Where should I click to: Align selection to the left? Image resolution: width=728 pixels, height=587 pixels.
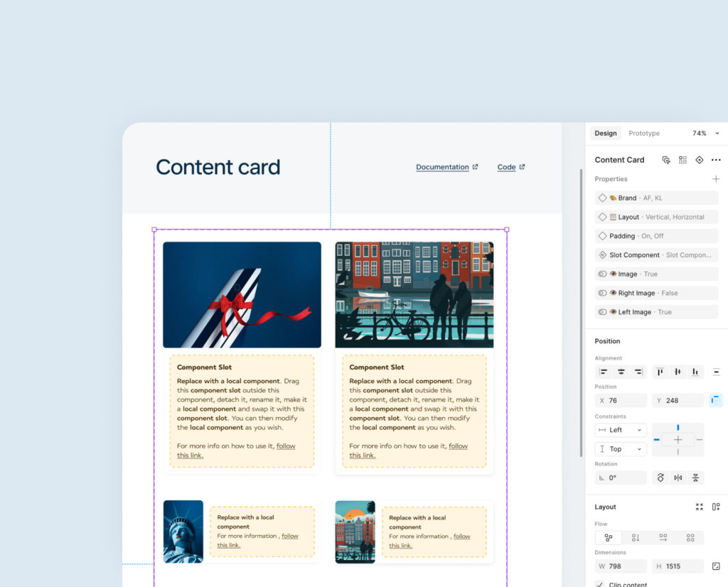[x=604, y=372]
